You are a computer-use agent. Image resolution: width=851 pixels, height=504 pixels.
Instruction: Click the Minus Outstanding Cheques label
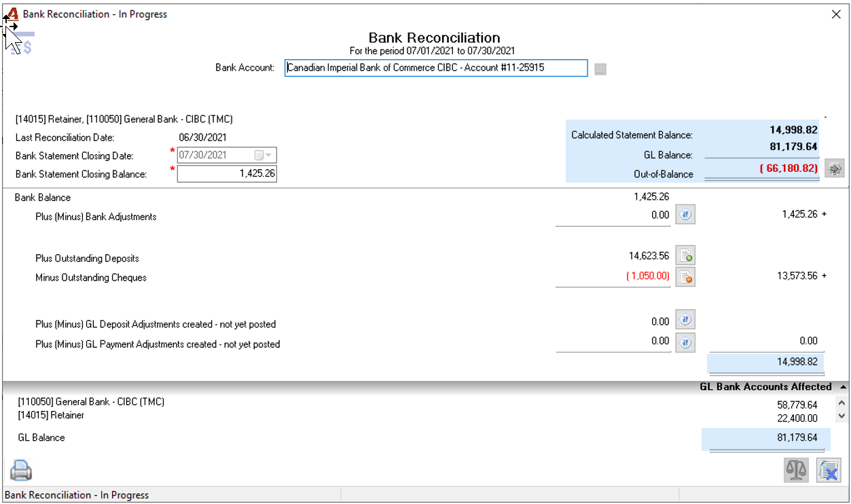tap(91, 277)
